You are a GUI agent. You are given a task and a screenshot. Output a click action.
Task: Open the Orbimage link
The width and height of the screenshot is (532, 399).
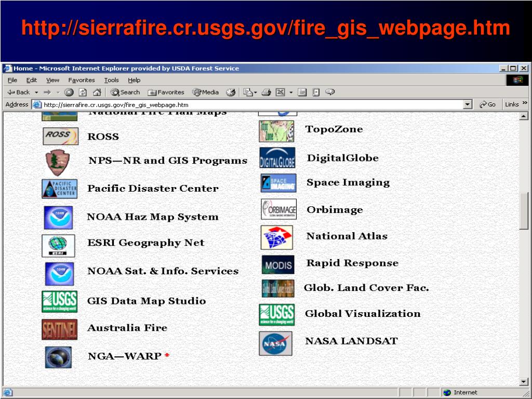(x=335, y=210)
